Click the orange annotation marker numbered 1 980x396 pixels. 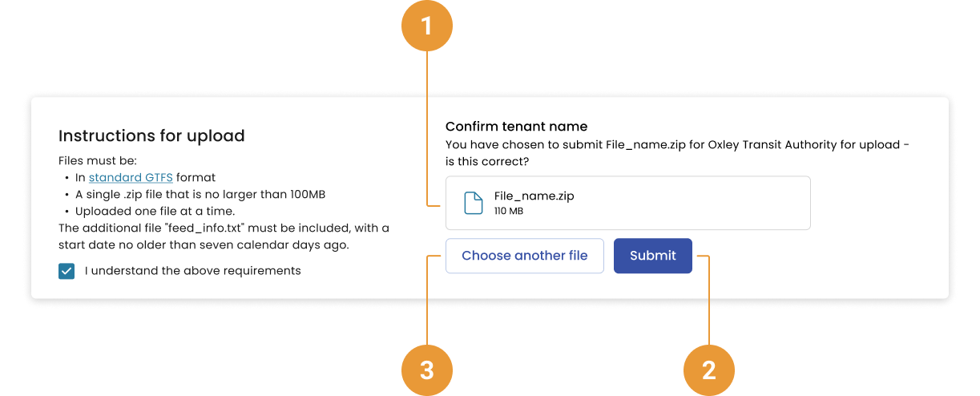coord(426,26)
